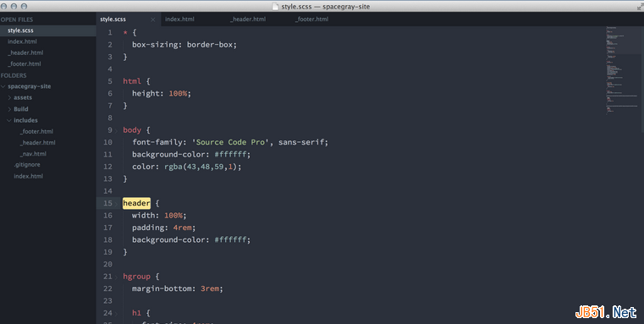Collapse the includes folder arrow
Image resolution: width=644 pixels, height=324 pixels.
(9, 120)
